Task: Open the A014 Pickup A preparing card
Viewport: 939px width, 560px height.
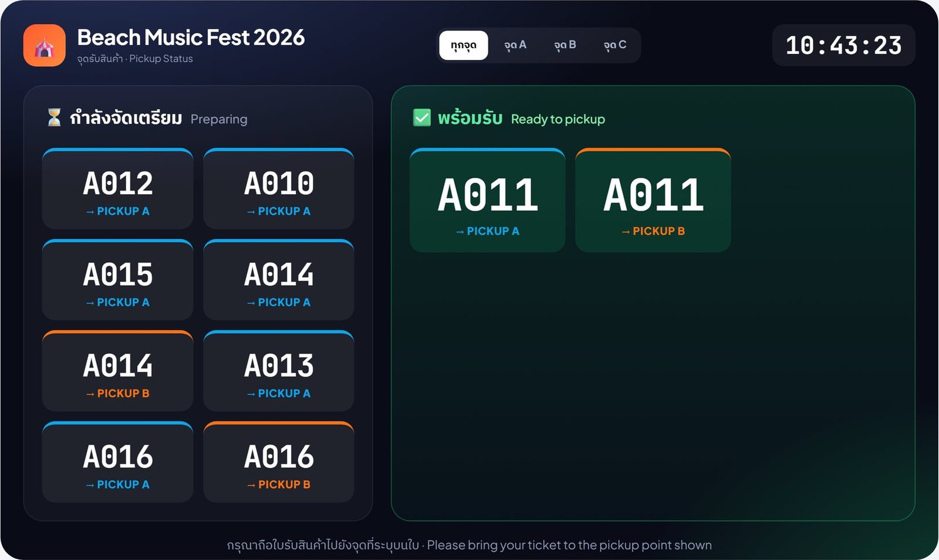Action: point(279,280)
